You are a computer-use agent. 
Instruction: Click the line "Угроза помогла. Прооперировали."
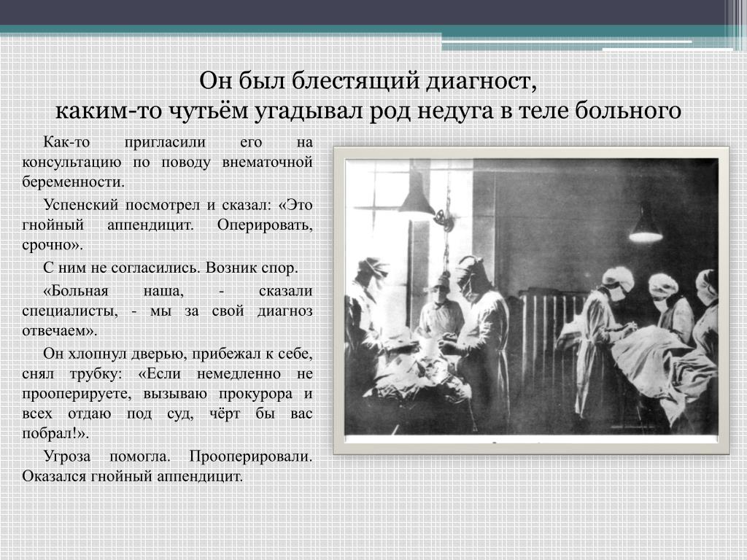[178, 456]
